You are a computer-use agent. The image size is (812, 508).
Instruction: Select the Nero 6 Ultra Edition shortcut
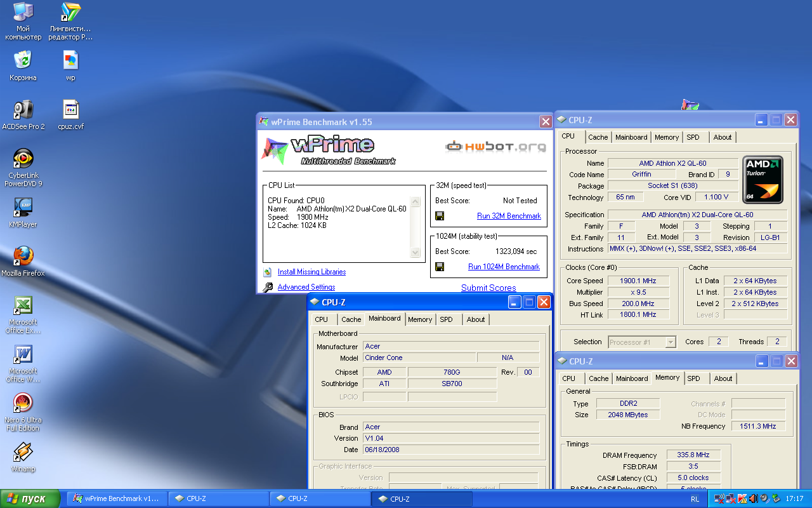click(23, 412)
